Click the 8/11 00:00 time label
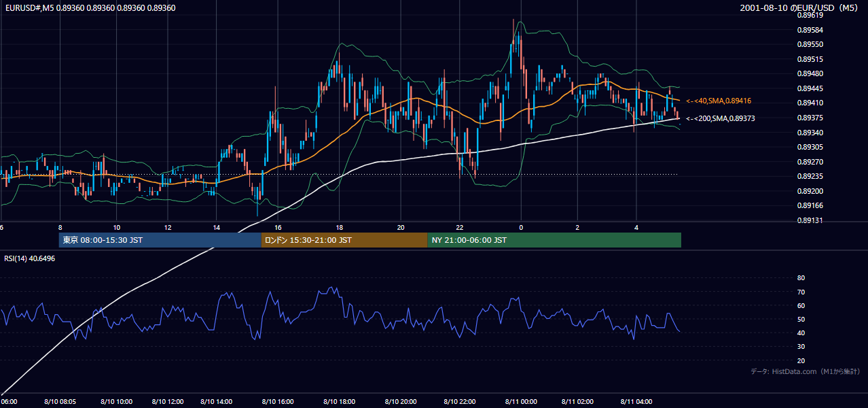This screenshot has width=868, height=408. coord(521,402)
